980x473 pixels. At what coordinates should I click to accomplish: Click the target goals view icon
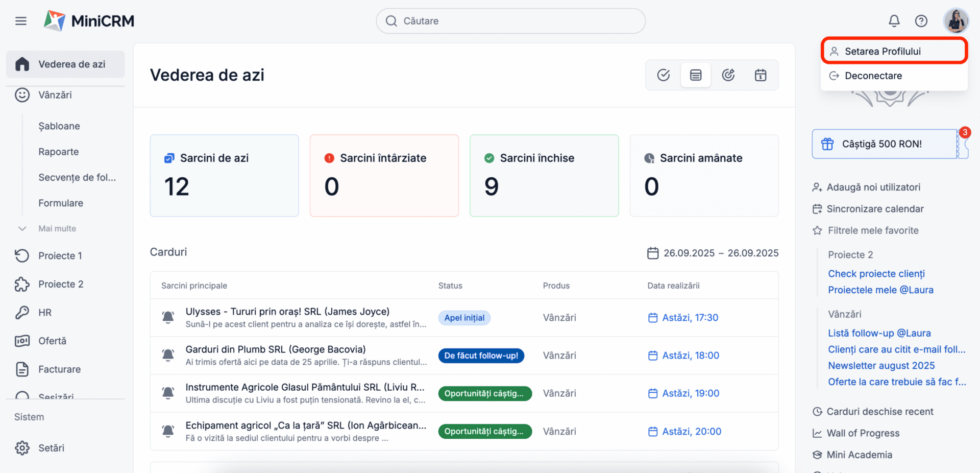tap(728, 75)
